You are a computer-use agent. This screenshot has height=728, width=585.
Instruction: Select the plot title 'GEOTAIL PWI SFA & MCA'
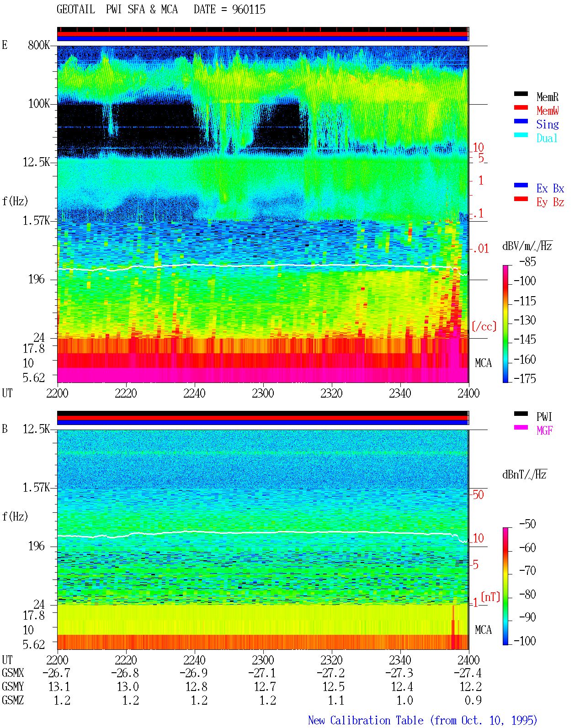[117, 10]
